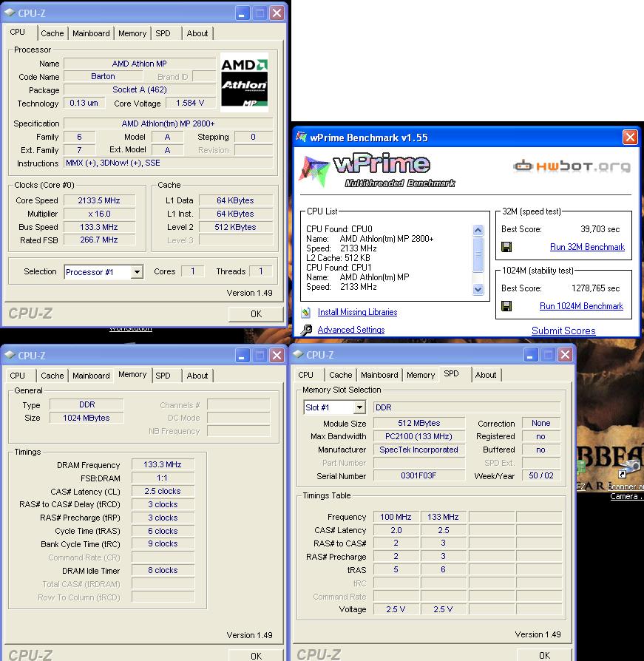The image size is (644, 661).
Task: Click the Manufacturer field SpecTek Incorporated
Action: pos(418,450)
